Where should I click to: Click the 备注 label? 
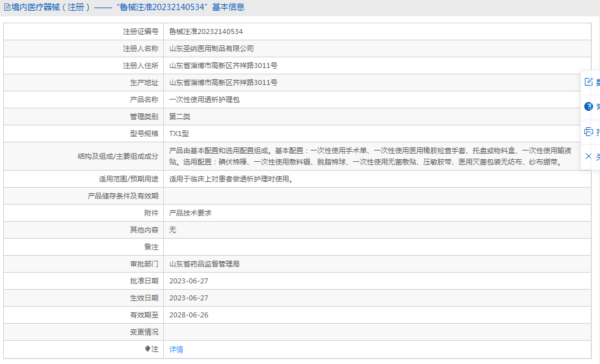pos(151,247)
